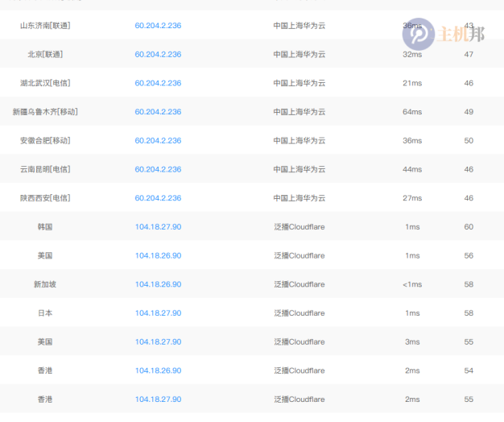Select the 泛播Cloudflare cell in 韩国 row
This screenshot has height=422, width=504.
pos(300,227)
